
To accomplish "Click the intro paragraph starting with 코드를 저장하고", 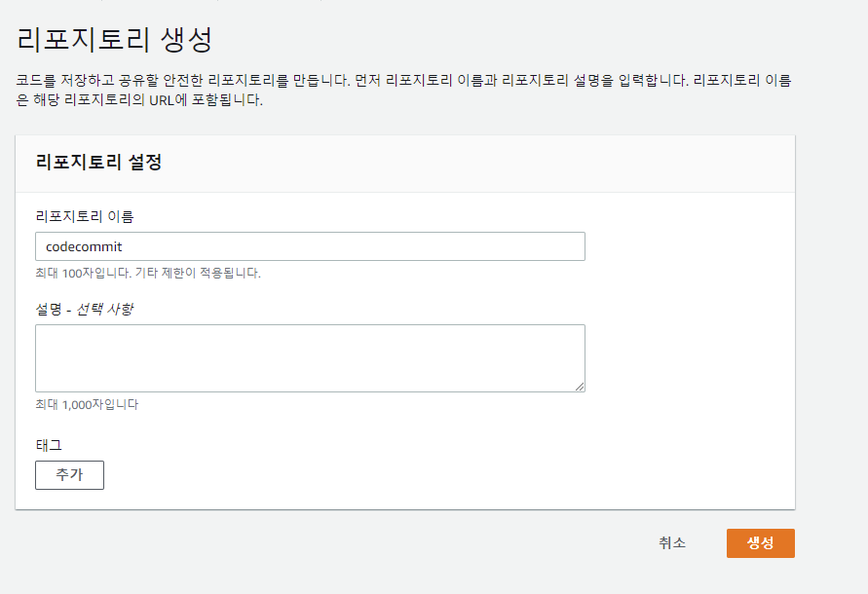I will [x=403, y=90].
